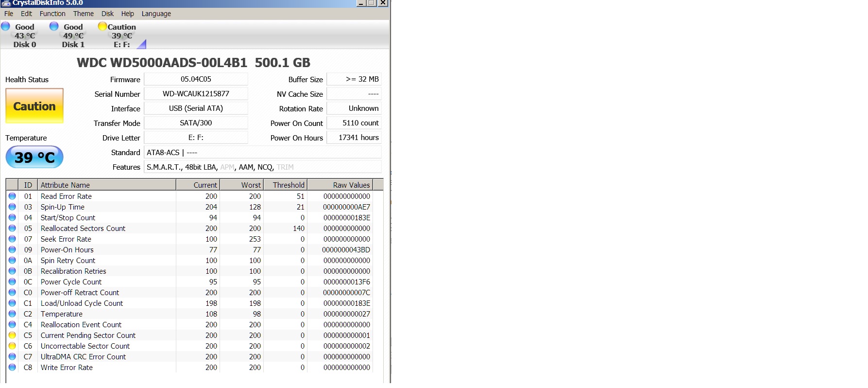Click the yellow Uncorrectable Sector Count icon

coord(12,346)
